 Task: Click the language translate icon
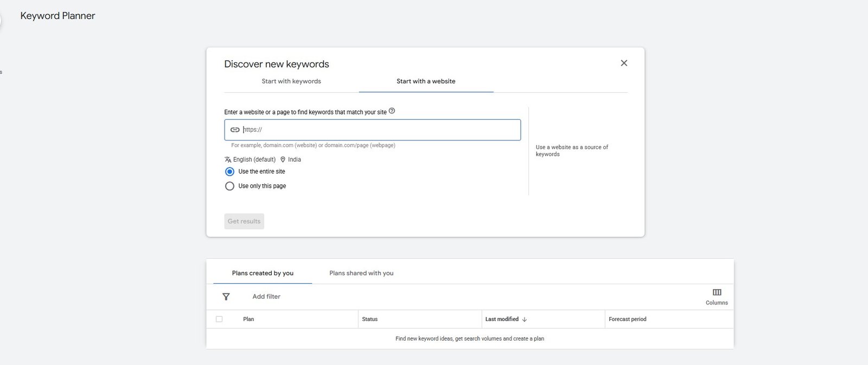click(228, 159)
